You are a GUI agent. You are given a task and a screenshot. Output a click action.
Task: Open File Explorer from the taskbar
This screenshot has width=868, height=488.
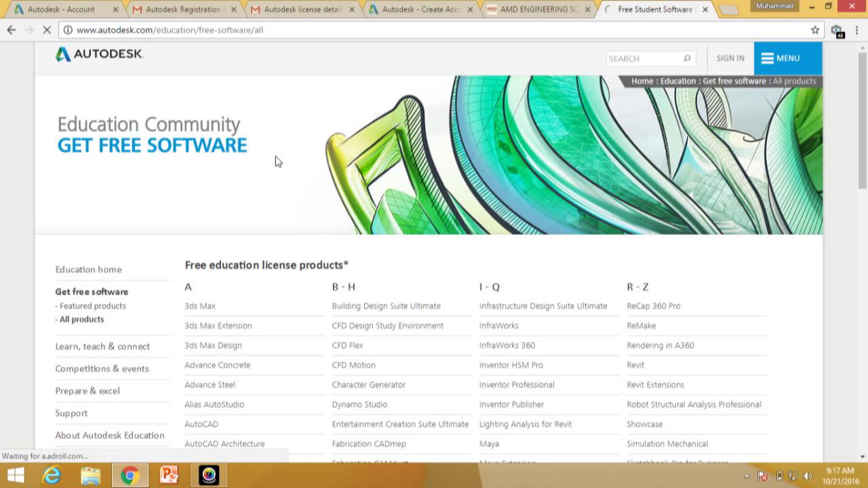[91, 475]
